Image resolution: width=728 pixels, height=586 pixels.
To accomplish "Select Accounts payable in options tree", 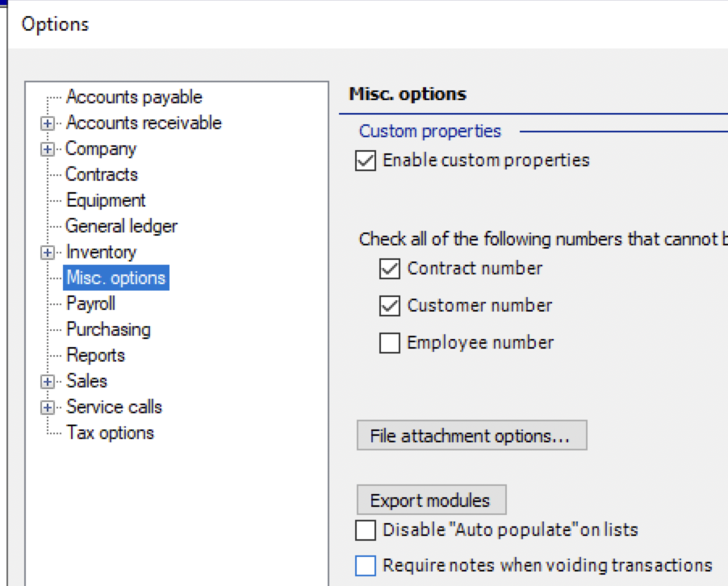I will pos(134,97).
